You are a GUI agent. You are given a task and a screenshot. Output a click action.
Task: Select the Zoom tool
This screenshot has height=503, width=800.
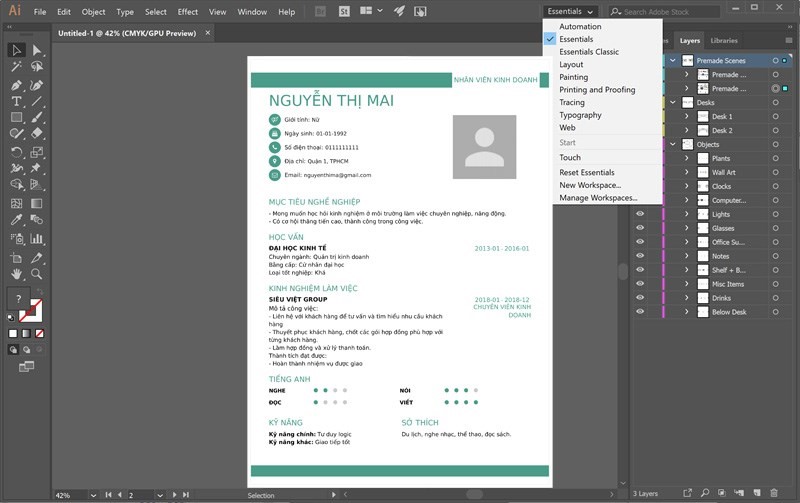point(36,274)
